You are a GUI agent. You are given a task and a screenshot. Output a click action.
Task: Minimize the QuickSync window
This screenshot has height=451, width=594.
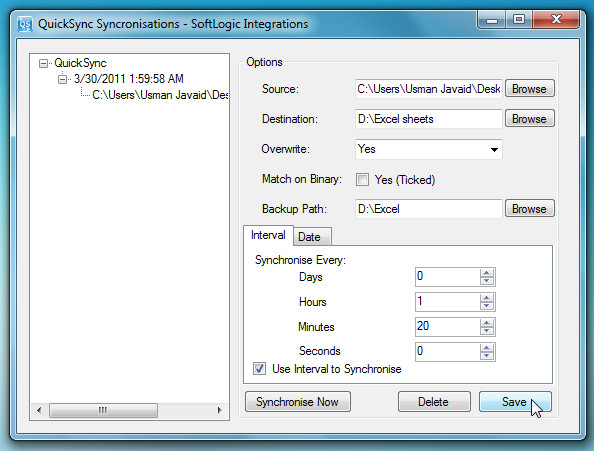(492, 20)
